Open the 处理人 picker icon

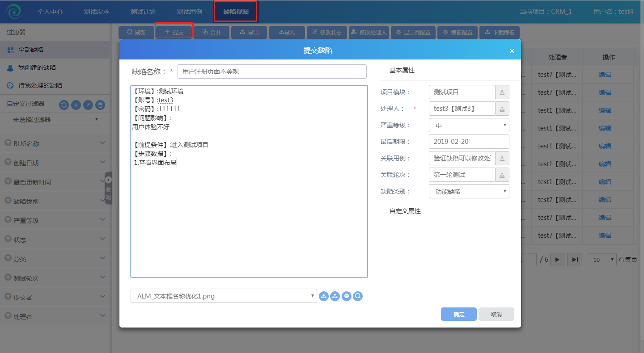click(502, 109)
